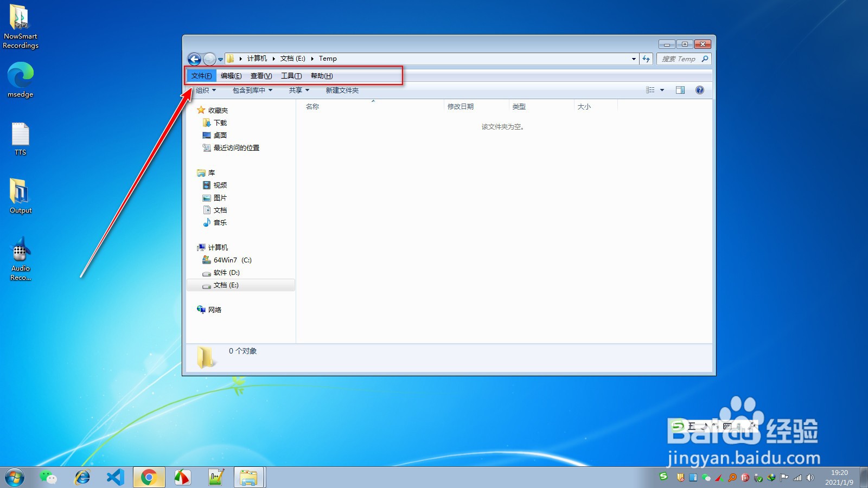Image resolution: width=868 pixels, height=488 pixels.
Task: Click the safely remove hardware USB icon in the tray
Action: 758,478
